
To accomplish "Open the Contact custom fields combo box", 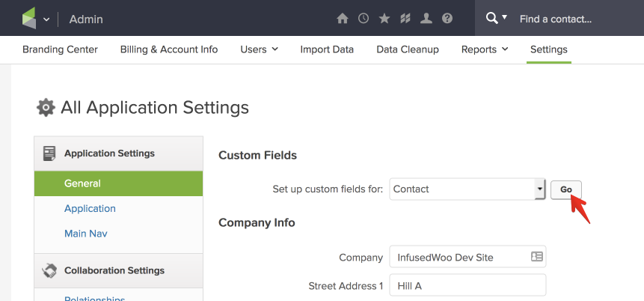I will (467, 189).
